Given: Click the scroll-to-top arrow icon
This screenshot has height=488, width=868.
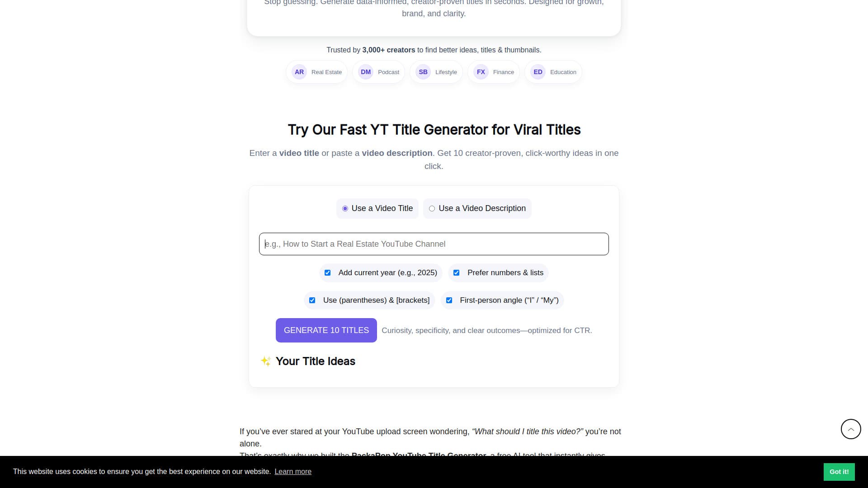Looking at the screenshot, I should coord(850,429).
